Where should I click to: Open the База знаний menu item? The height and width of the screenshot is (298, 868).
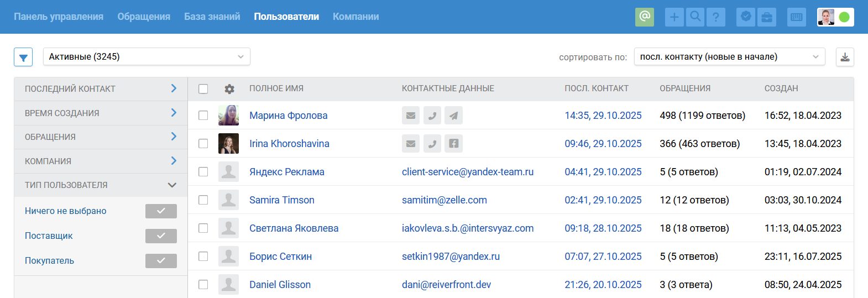point(212,17)
